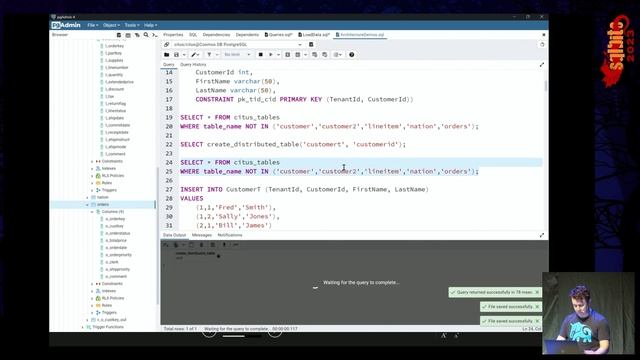Open the edit pencil tool menu
The image size is (640, 360).
coord(195,55)
